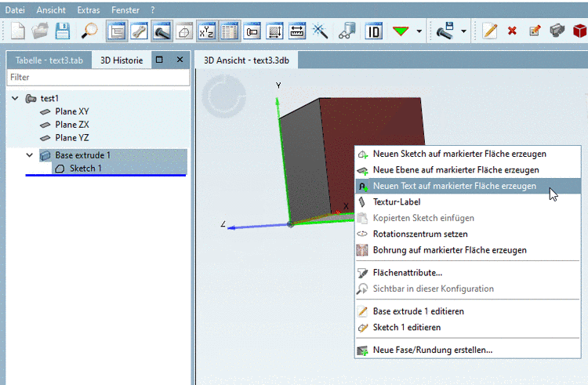Open a file with the folder icon

(40, 31)
